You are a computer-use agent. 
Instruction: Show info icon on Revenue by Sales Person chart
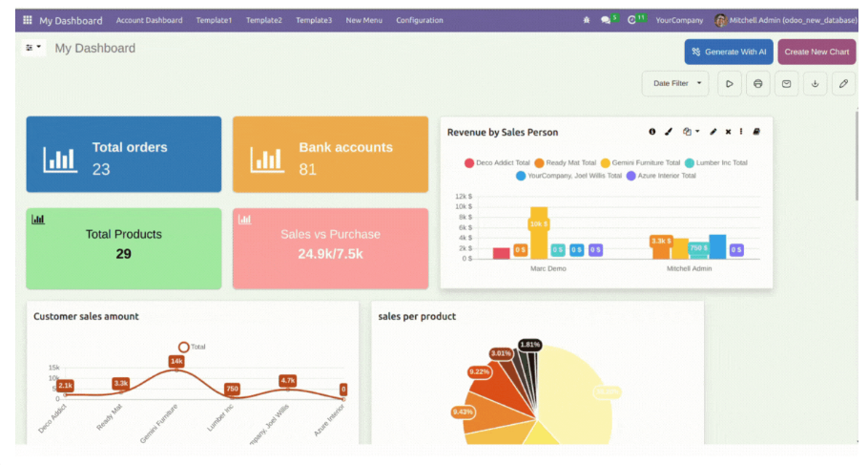[652, 132]
